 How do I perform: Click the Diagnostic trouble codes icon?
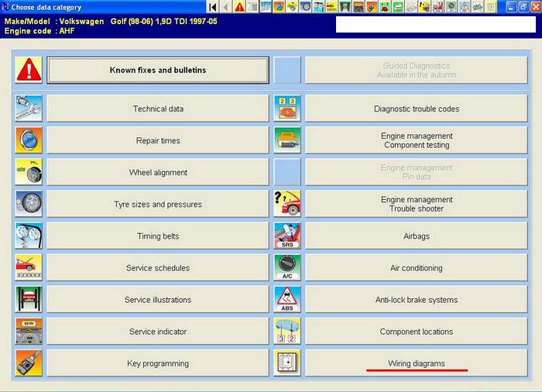coord(287,108)
